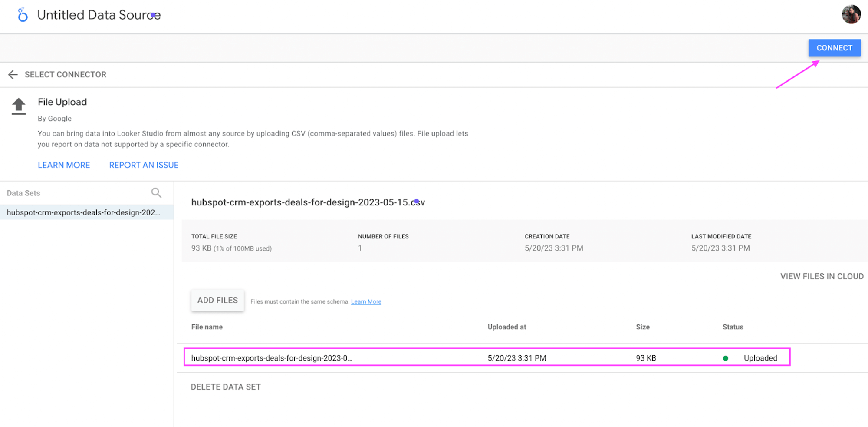
Task: Open REPORT AN ISSUE link
Action: [144, 165]
